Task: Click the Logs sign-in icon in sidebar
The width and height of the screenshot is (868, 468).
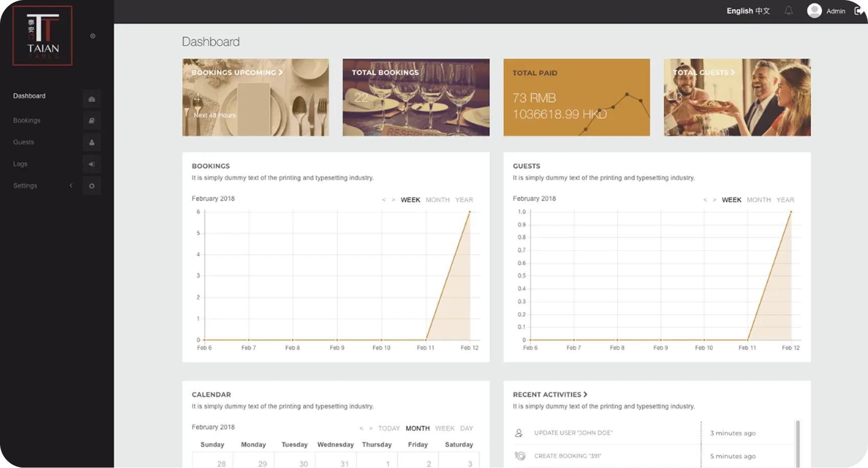Action: 92,164
